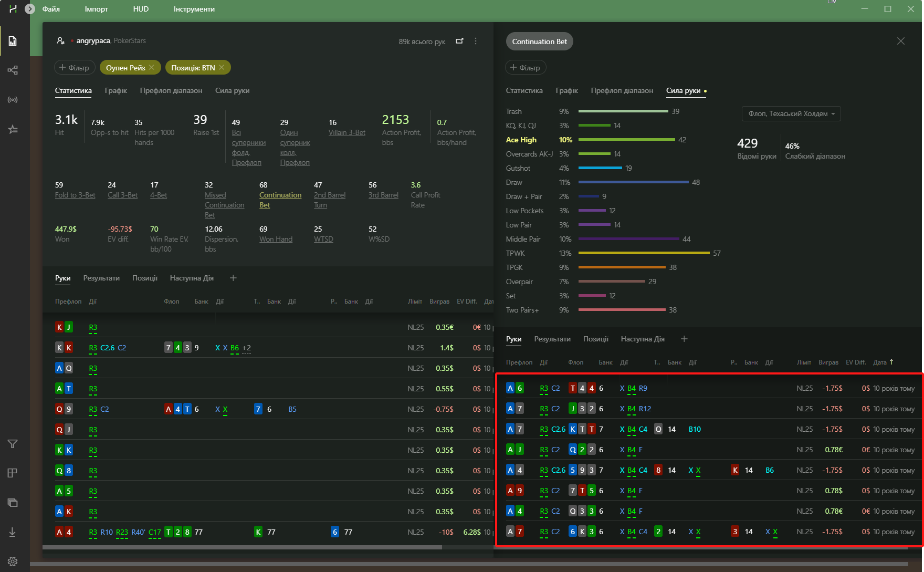Open the Інструменти menu
Viewport: 924px width, 572px height.
click(x=194, y=9)
